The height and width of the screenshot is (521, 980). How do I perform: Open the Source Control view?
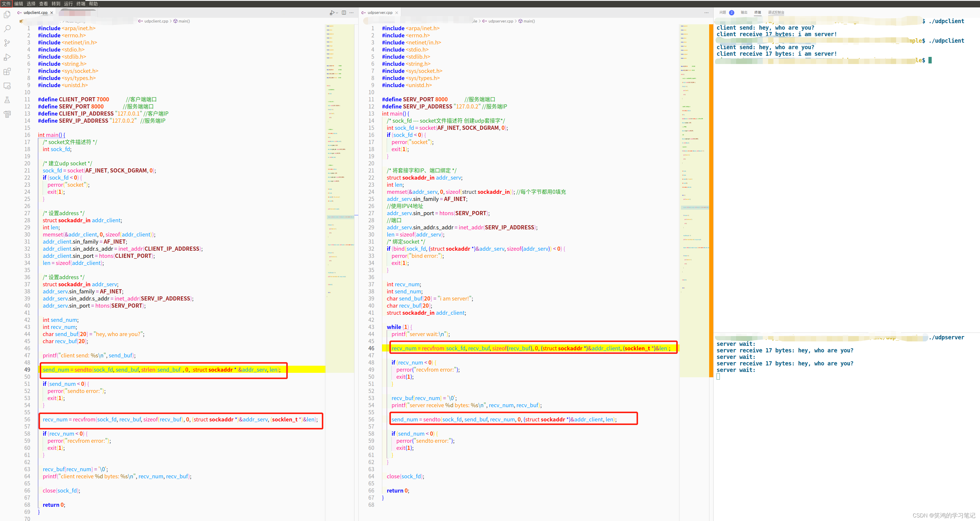tap(7, 43)
